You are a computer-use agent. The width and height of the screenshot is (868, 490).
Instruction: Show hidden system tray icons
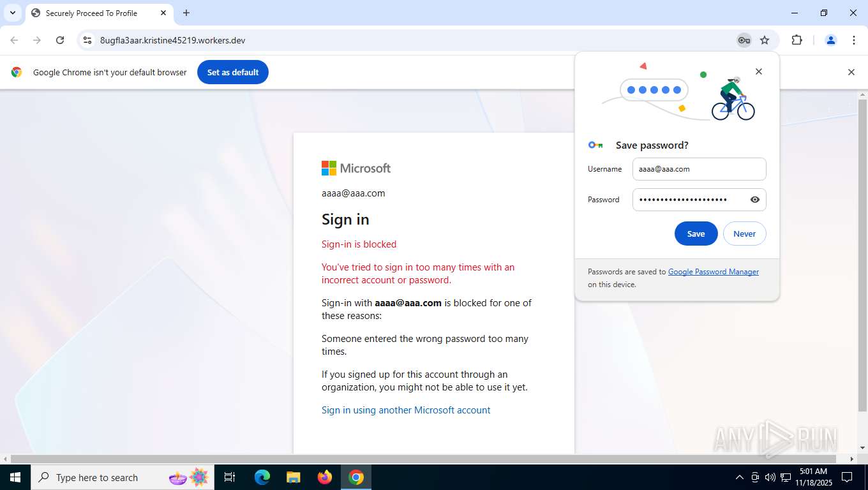tap(739, 477)
